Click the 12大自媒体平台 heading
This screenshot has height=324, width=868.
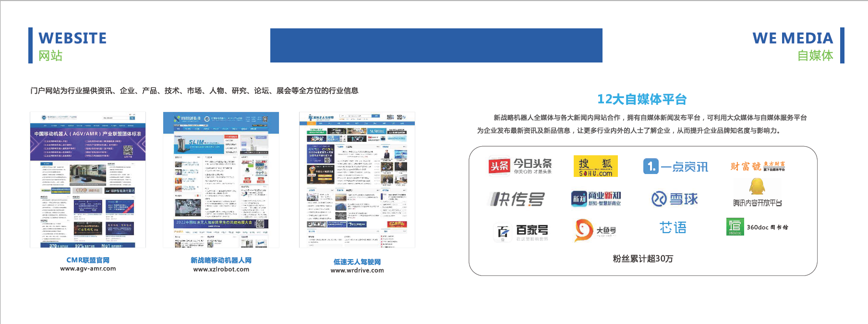[x=642, y=99]
